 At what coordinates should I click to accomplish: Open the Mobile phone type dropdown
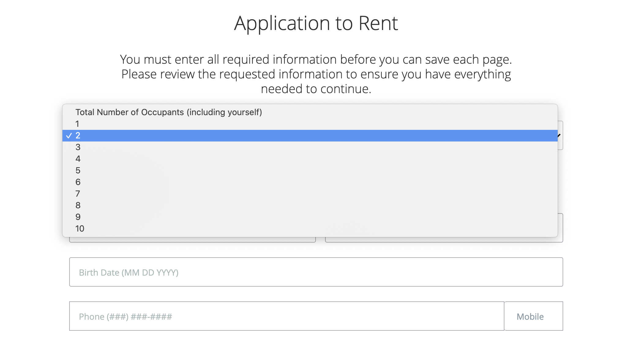point(533,316)
